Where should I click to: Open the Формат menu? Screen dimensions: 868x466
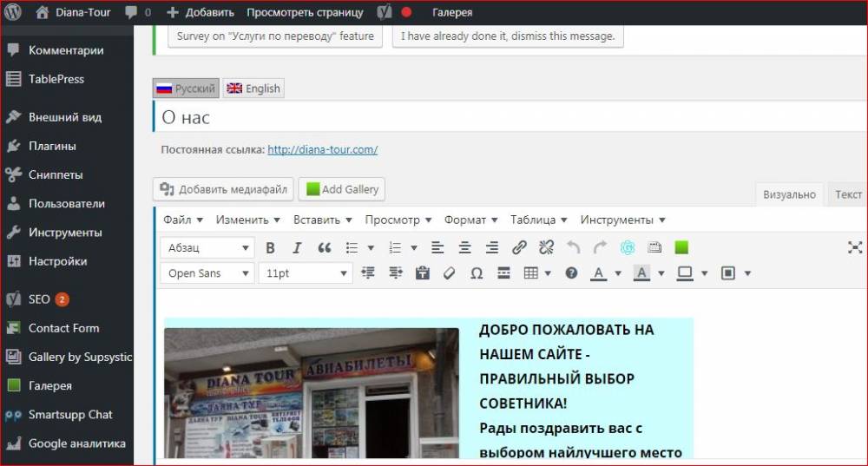[x=470, y=220]
